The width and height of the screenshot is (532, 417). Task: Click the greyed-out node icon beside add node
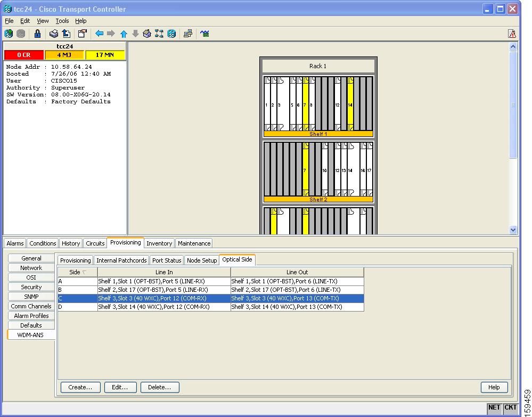pyautogui.click(x=21, y=34)
